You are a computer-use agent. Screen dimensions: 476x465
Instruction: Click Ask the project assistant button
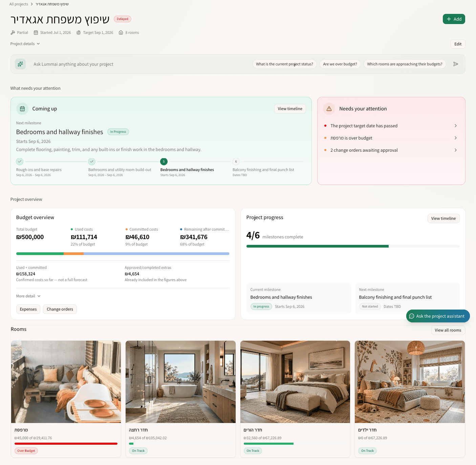tap(438, 316)
